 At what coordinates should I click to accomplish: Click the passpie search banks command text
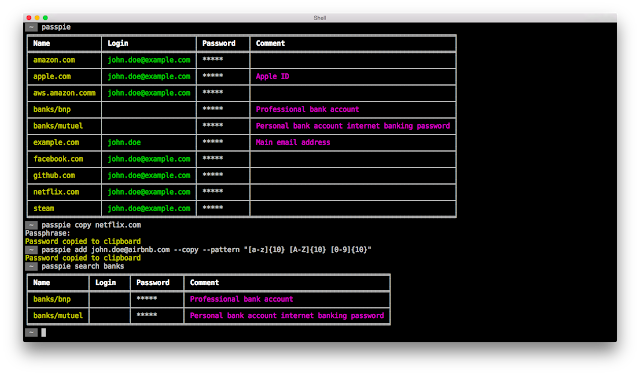coord(82,266)
